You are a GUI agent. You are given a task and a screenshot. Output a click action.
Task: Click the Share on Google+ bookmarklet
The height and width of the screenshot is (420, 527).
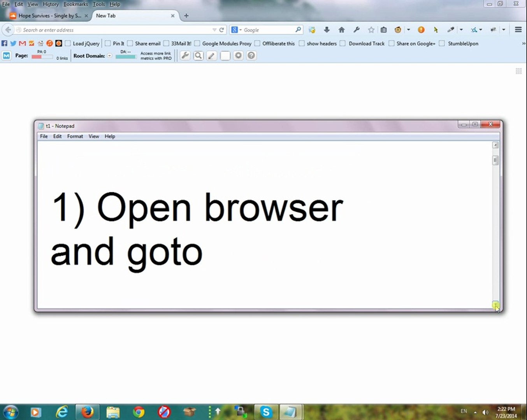click(x=412, y=44)
